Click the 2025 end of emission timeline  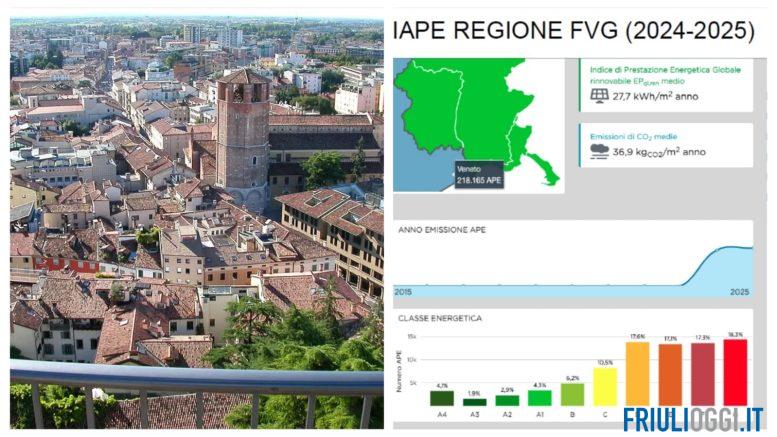tap(739, 291)
